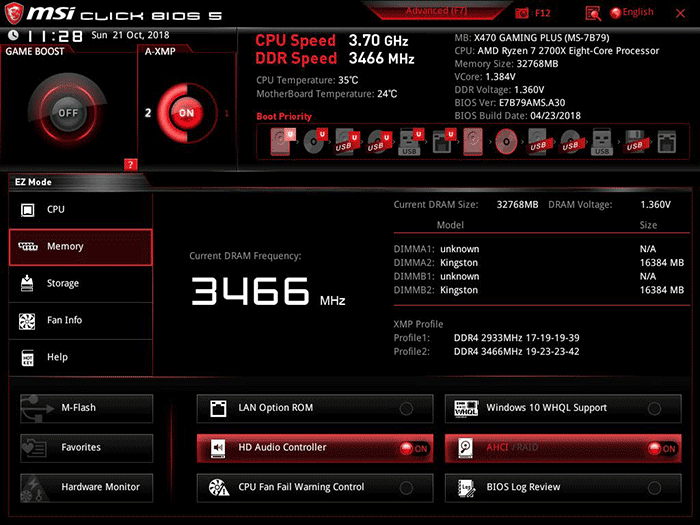Screen dimensions: 700x525
Task: Click the Memory RAM stick icon
Action: tap(28, 246)
